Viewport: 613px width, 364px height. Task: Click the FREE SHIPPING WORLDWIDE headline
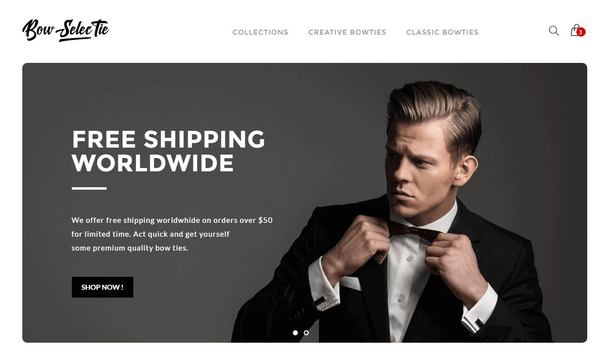pos(168,152)
